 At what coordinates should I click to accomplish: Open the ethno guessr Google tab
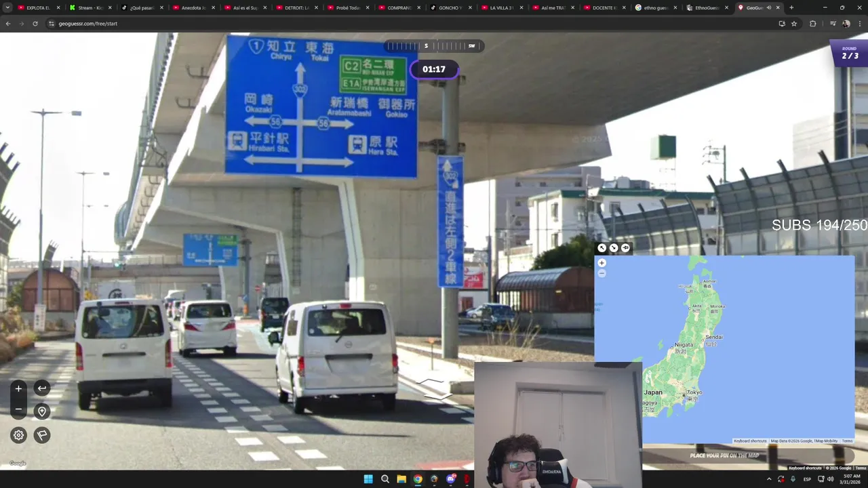point(655,7)
